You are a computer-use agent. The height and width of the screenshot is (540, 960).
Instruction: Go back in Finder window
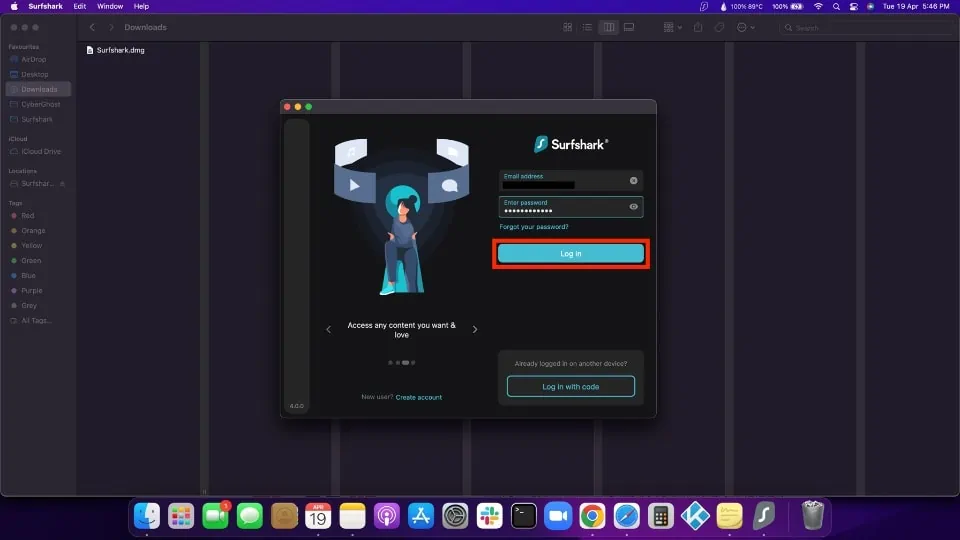[x=92, y=28]
